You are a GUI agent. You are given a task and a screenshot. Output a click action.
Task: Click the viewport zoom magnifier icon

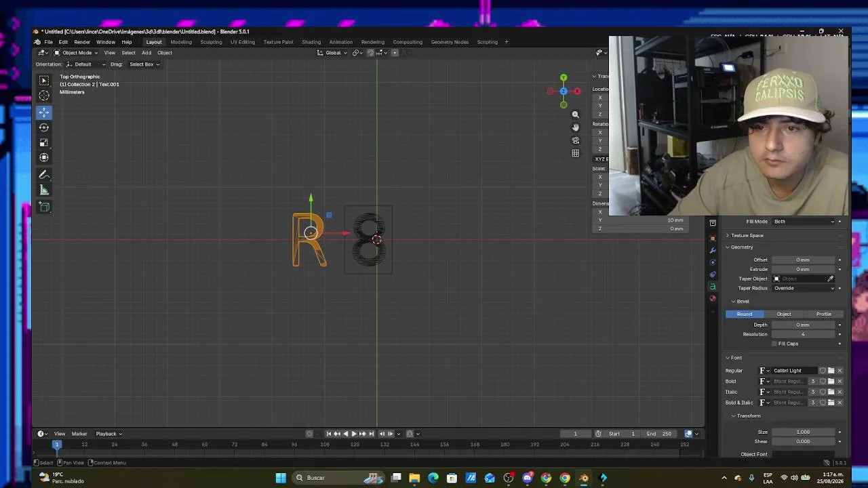pos(576,115)
